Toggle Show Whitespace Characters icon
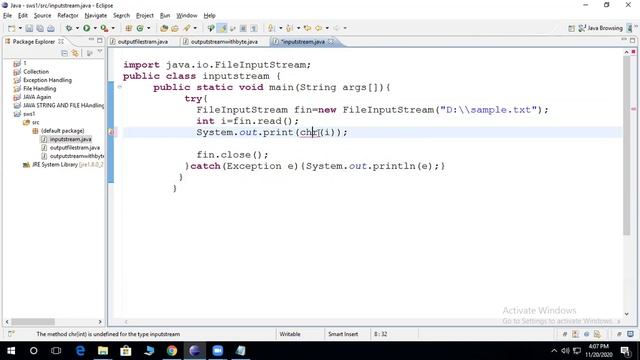640x360 pixels. 254,28
